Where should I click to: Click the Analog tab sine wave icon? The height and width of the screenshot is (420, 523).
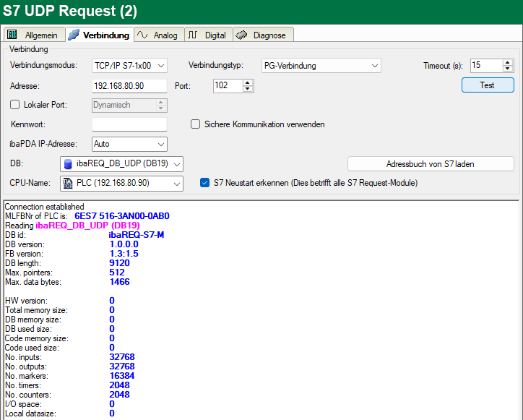pos(143,35)
